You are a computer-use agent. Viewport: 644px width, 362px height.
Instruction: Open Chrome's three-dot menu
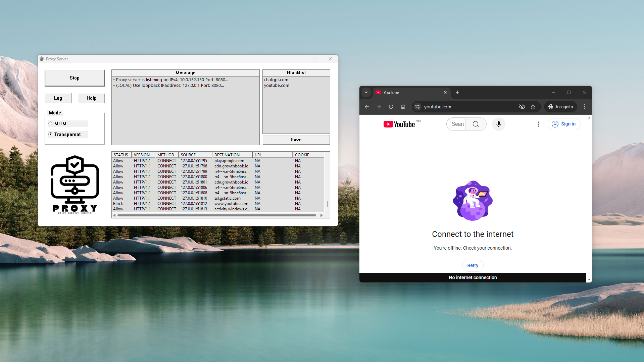585,107
